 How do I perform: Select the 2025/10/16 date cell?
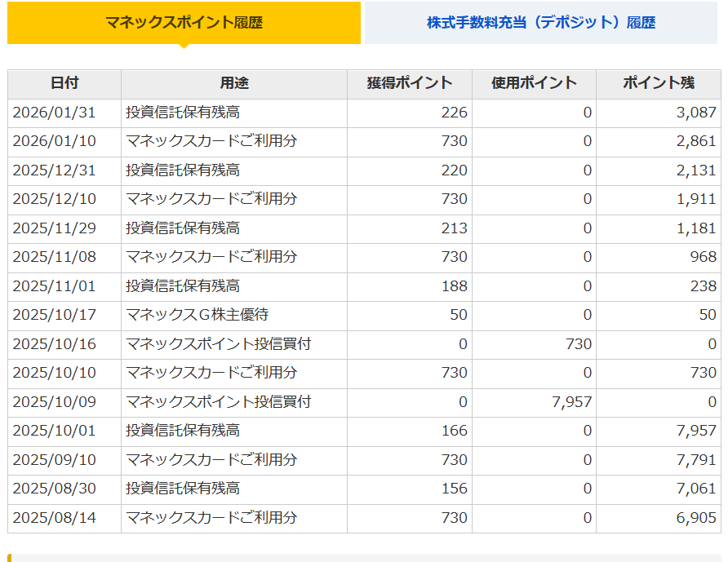54,344
